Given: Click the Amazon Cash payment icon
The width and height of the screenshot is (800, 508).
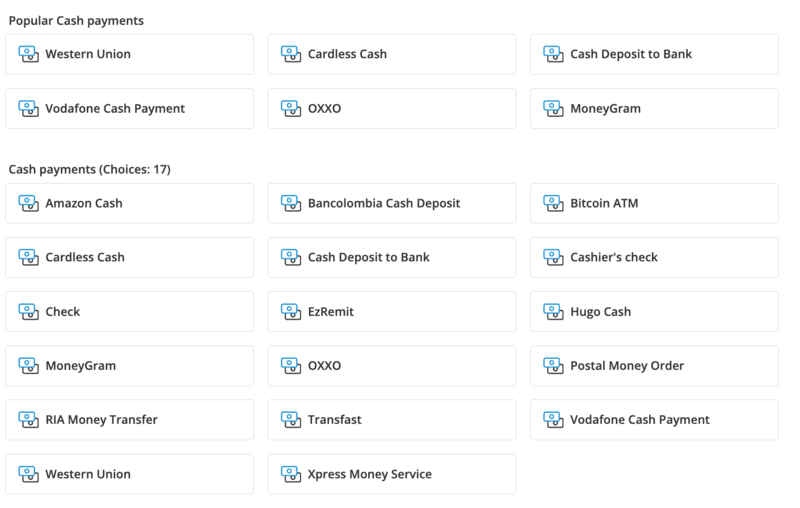Looking at the screenshot, I should [29, 203].
